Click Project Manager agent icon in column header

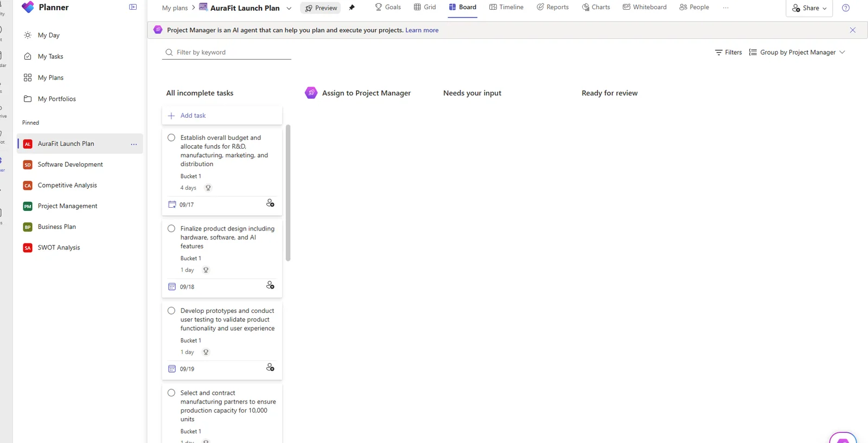[311, 93]
